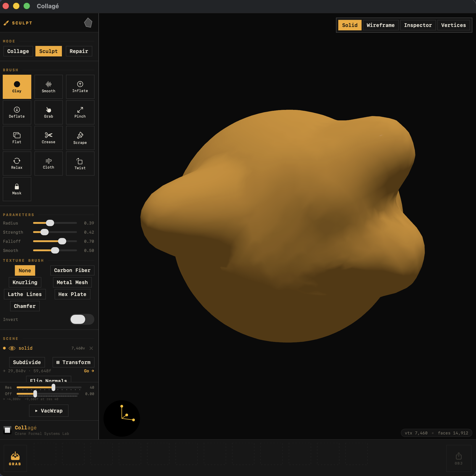Click the Falloff slider handle
Viewport: 476px width, 476px height.
point(62,241)
